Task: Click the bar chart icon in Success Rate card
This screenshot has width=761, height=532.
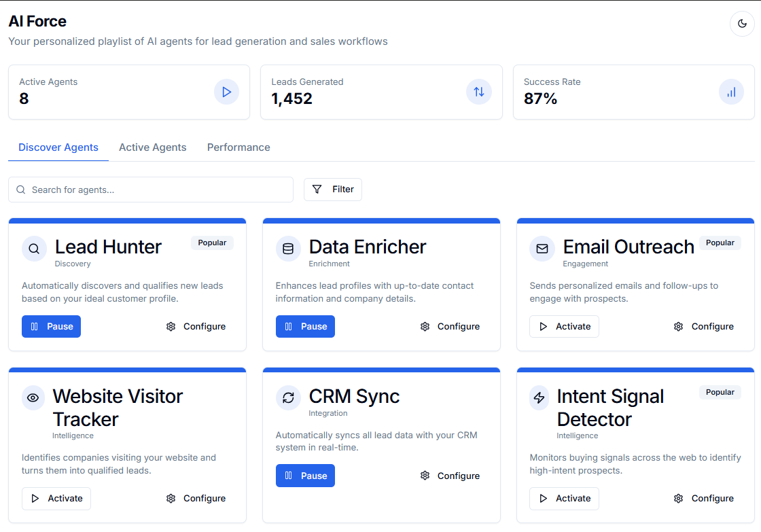Action: (x=731, y=92)
